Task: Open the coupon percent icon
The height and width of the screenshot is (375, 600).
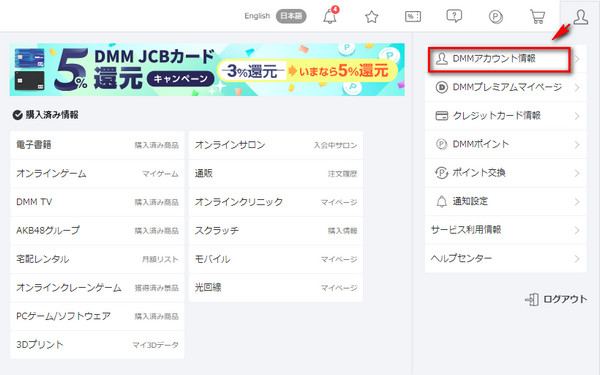Action: (413, 16)
